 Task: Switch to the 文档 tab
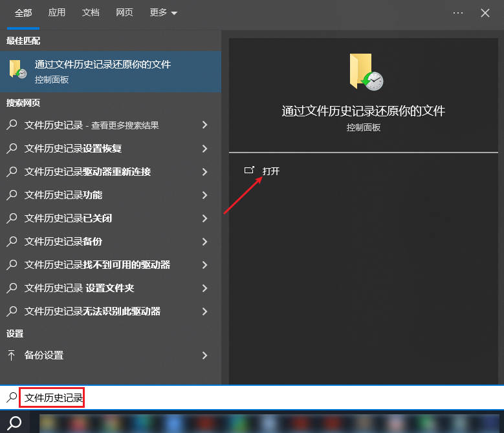click(91, 13)
